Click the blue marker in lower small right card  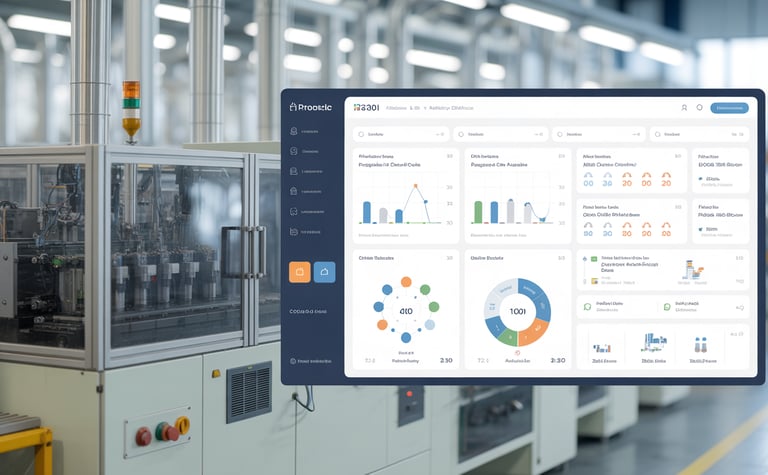[x=701, y=229]
